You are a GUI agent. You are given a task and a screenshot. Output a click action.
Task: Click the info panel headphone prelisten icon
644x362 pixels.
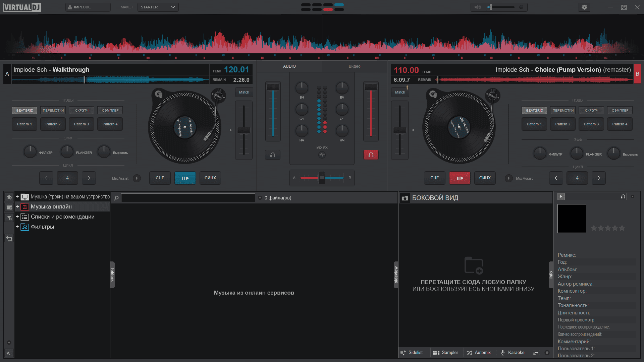(x=623, y=196)
